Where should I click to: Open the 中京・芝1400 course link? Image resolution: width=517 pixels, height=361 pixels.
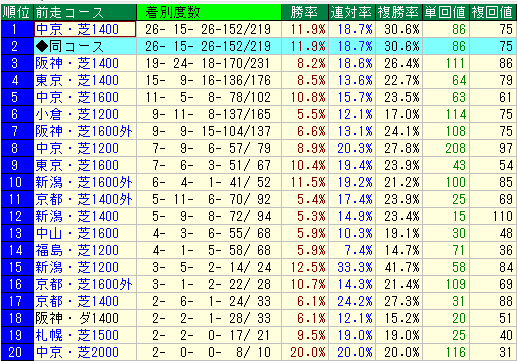tap(77, 29)
